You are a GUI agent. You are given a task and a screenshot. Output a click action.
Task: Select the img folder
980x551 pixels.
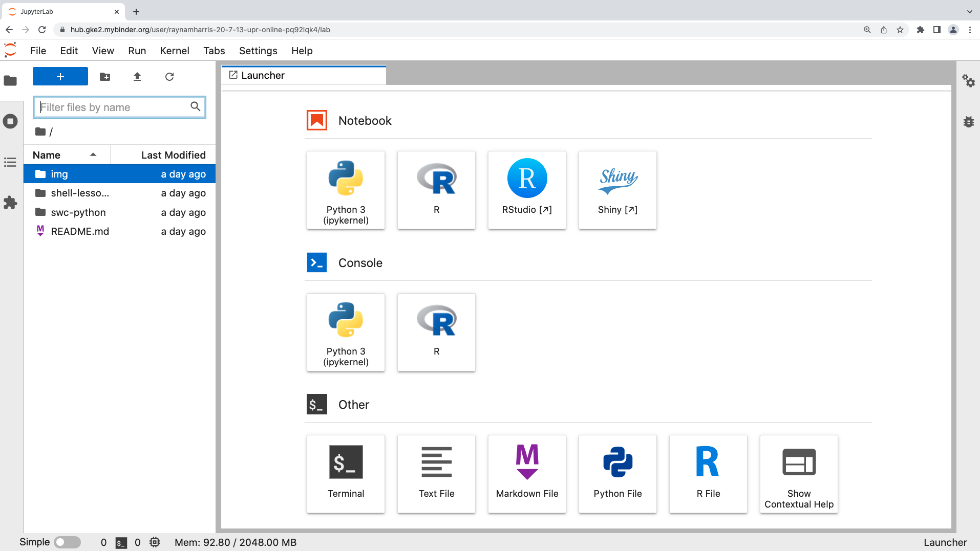[119, 174]
